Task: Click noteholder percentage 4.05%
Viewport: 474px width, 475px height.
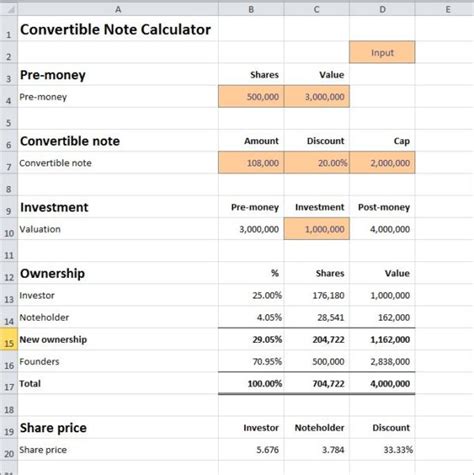Action: tap(251, 317)
